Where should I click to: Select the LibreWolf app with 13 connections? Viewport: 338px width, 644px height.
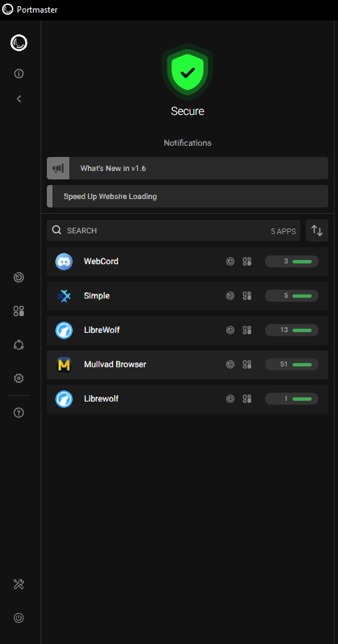pos(188,330)
